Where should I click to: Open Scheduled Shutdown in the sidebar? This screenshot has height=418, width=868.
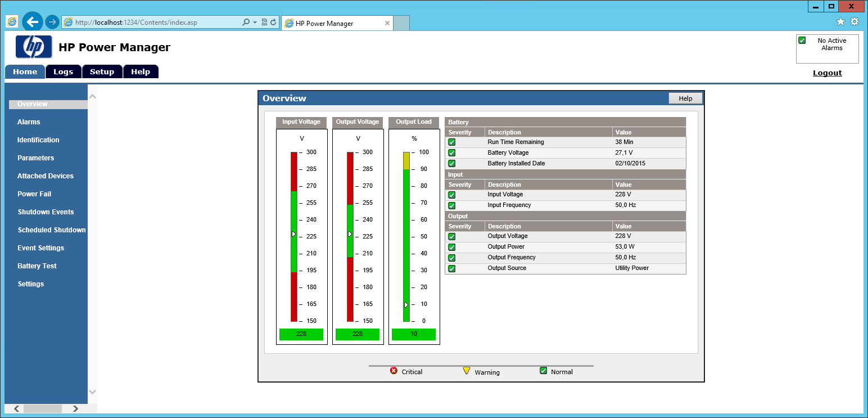tap(52, 230)
